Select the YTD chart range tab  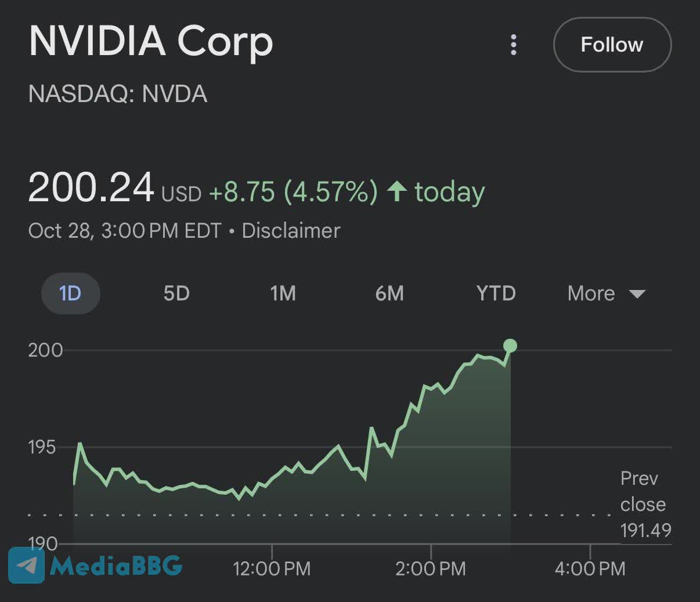tap(496, 293)
